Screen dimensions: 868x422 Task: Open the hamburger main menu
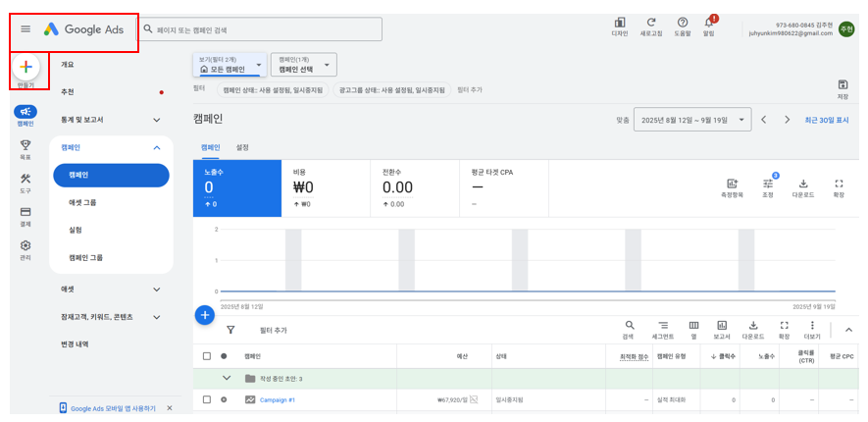click(x=26, y=29)
